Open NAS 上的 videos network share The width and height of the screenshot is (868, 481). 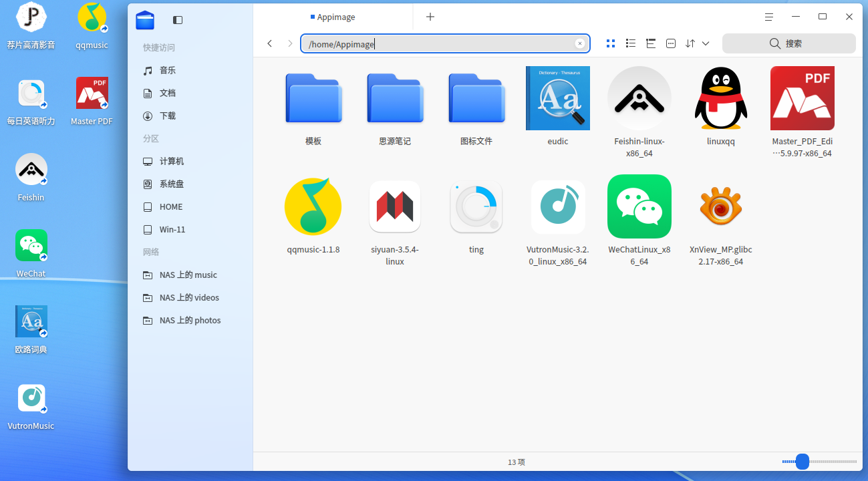pos(190,297)
